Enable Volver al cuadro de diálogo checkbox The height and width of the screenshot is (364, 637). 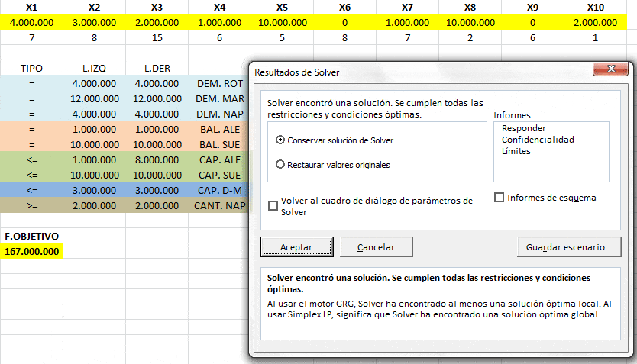pyautogui.click(x=273, y=206)
